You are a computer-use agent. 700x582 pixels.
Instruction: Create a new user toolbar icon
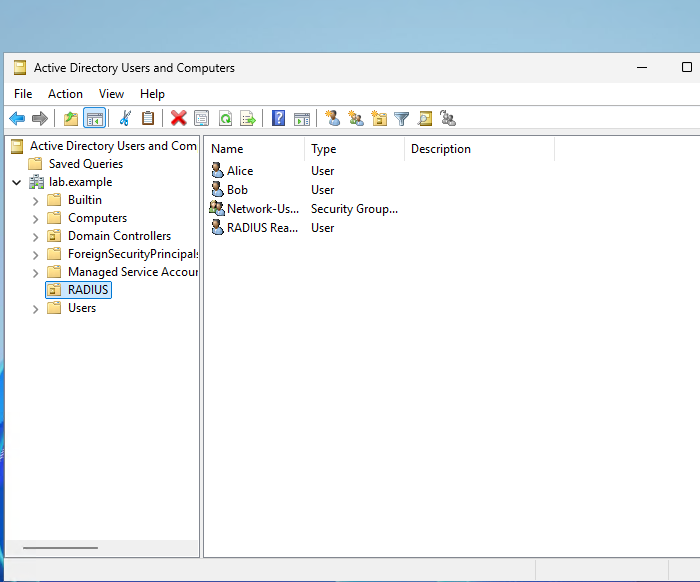click(x=333, y=118)
